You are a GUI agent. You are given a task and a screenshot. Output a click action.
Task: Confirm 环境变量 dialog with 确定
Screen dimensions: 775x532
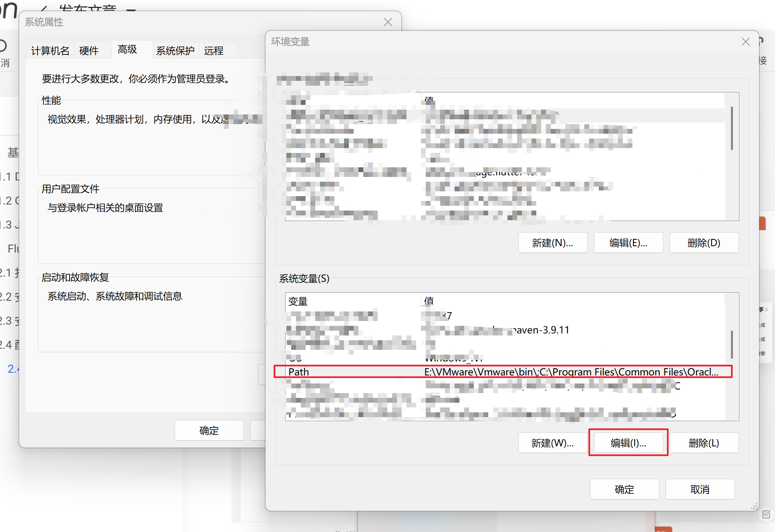point(624,489)
